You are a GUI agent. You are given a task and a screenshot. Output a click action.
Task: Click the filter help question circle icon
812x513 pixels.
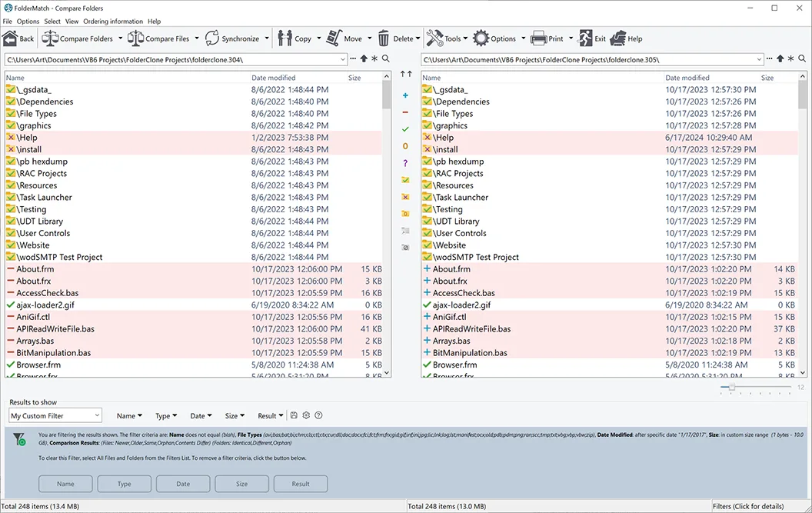click(318, 415)
